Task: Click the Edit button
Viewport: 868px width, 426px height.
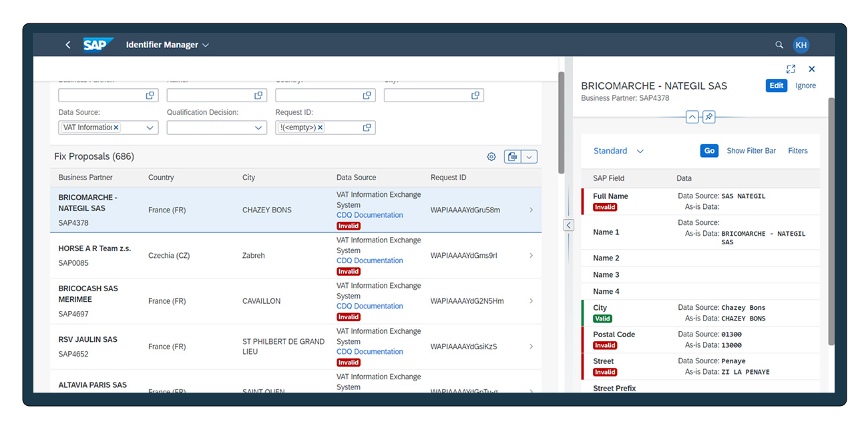Action: (x=777, y=85)
